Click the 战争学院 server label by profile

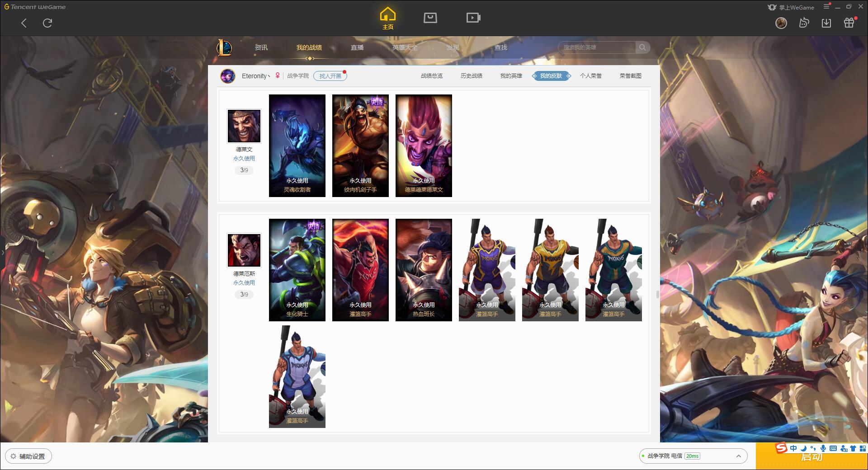[298, 76]
